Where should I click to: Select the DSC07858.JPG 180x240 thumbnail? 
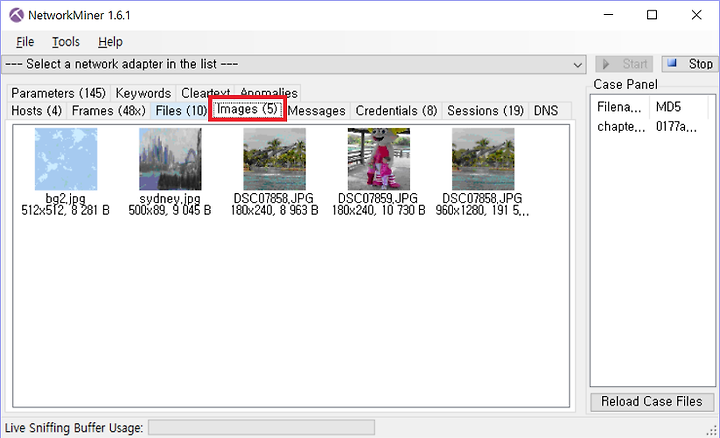tap(275, 159)
